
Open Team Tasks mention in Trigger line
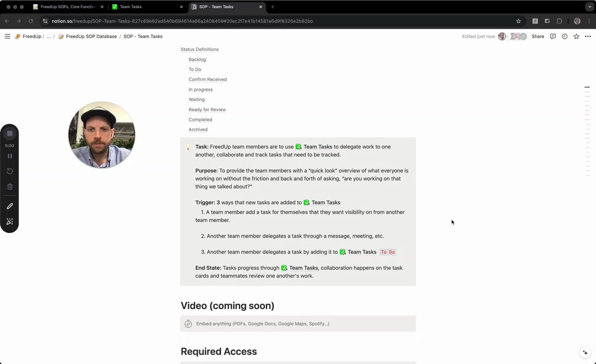pyautogui.click(x=322, y=203)
